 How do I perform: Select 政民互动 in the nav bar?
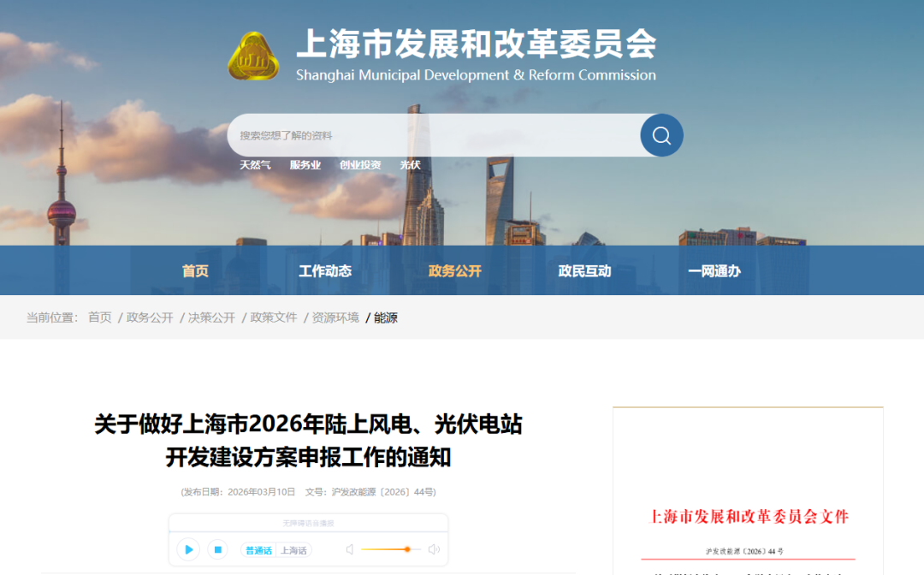[x=584, y=271]
